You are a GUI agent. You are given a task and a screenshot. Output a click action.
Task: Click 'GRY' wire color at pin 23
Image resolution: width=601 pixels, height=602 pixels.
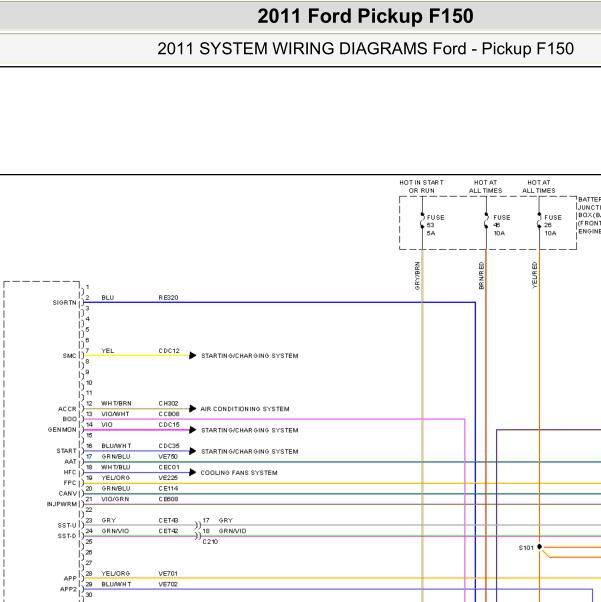point(109,520)
